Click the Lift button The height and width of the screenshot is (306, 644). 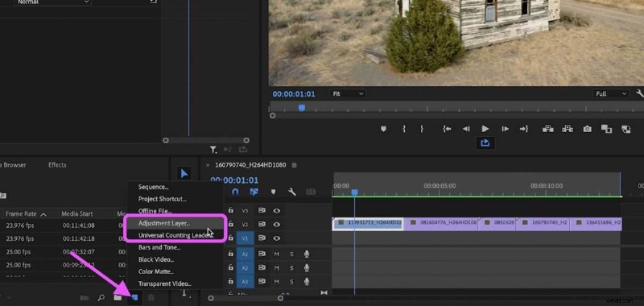548,129
